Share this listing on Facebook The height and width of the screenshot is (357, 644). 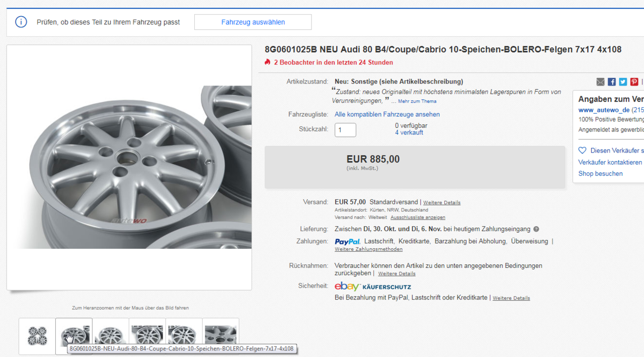click(x=612, y=82)
